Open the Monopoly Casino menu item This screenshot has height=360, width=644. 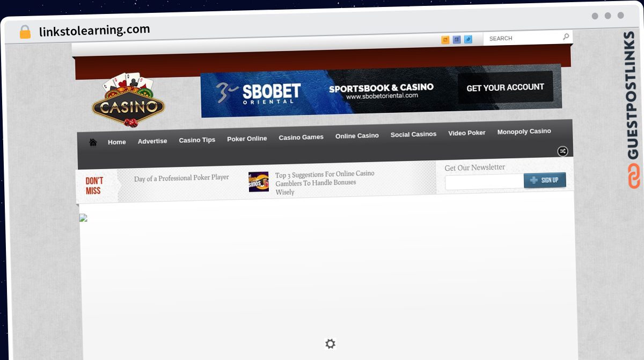point(524,132)
